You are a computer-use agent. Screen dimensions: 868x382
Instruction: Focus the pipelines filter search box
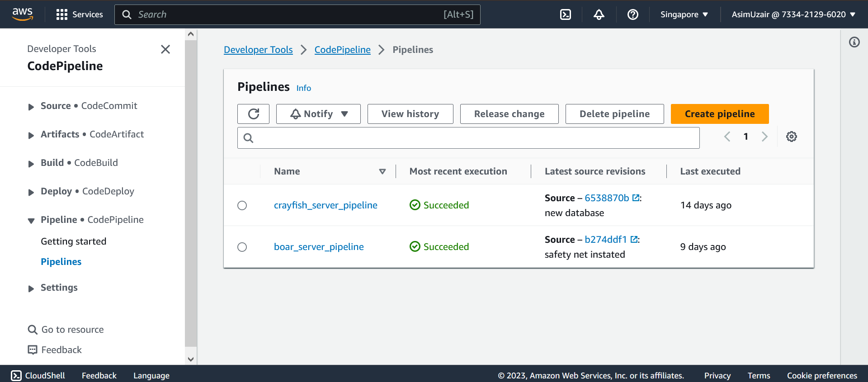[468, 138]
